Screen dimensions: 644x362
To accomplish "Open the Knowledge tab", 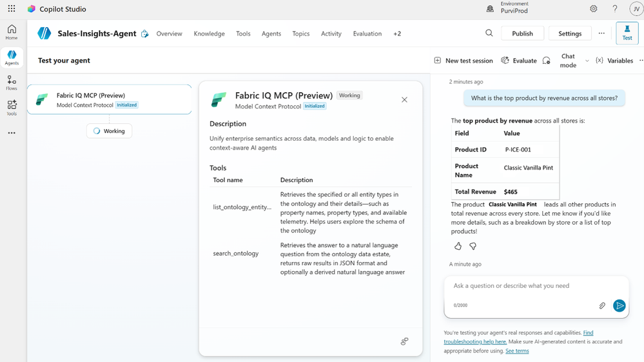I will tap(209, 34).
